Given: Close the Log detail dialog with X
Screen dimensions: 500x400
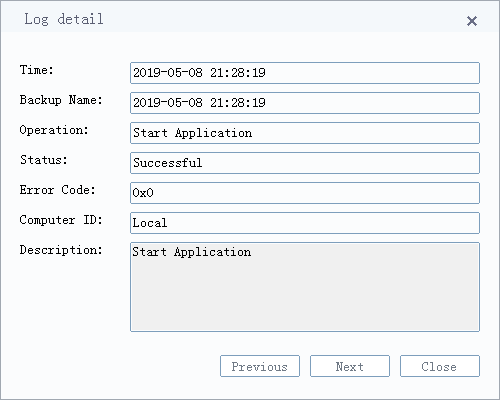Looking at the screenshot, I should (472, 21).
